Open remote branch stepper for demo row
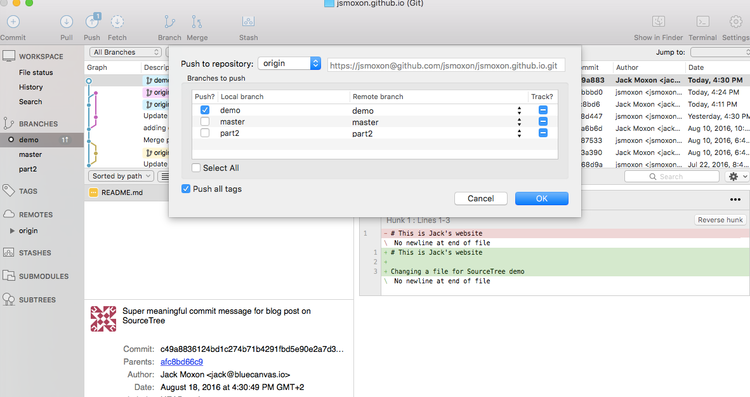The height and width of the screenshot is (397, 750). (519, 110)
